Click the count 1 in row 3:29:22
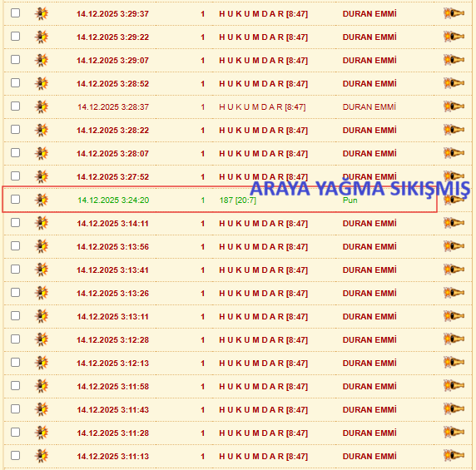Image resolution: width=476 pixels, height=470 pixels. pyautogui.click(x=203, y=37)
